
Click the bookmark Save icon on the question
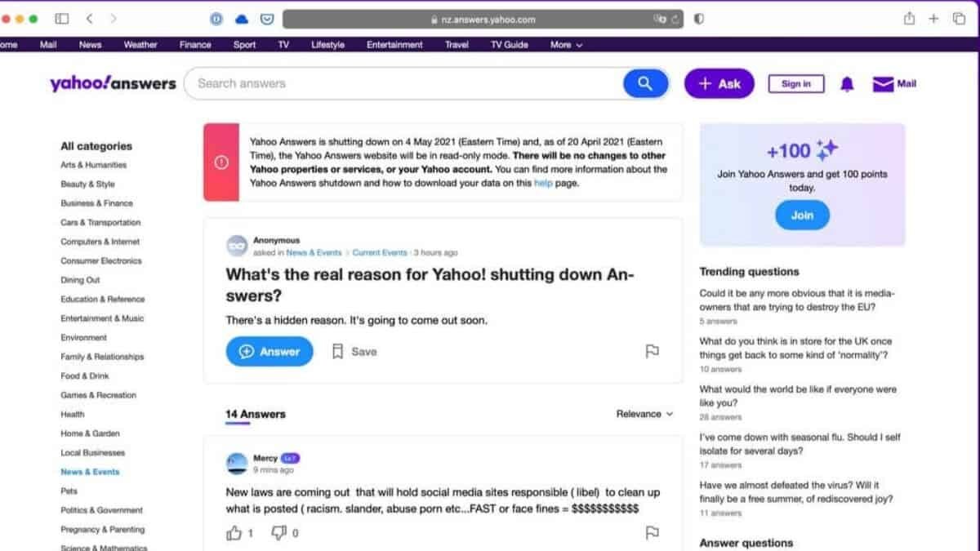click(337, 351)
